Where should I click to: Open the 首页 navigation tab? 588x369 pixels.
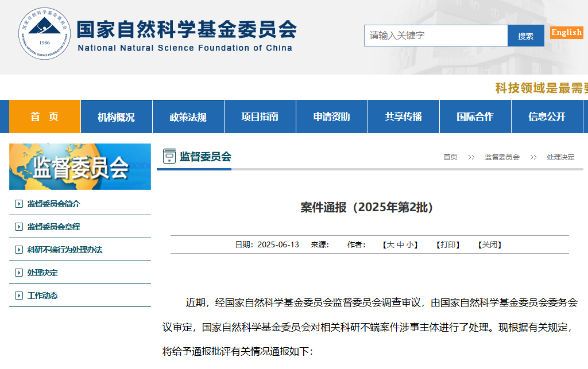(x=45, y=116)
